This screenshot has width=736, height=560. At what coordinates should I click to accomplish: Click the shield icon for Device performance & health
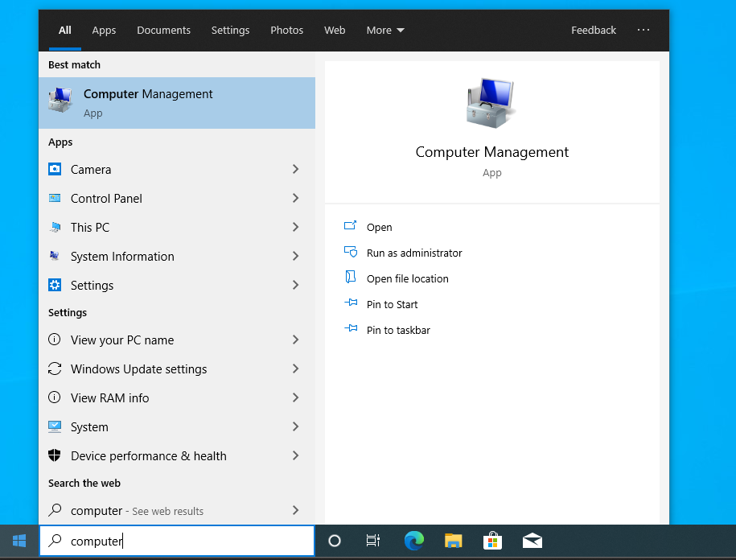point(55,455)
